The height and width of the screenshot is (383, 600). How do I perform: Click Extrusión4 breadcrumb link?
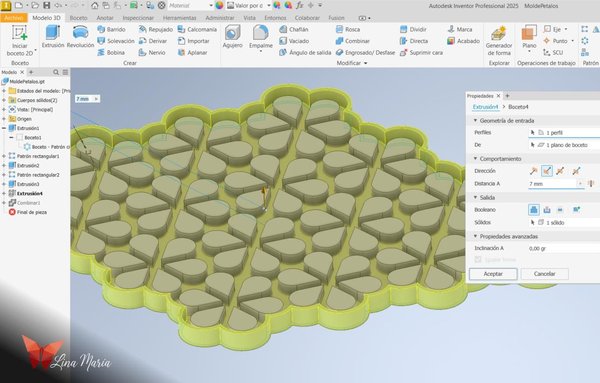tap(485, 107)
